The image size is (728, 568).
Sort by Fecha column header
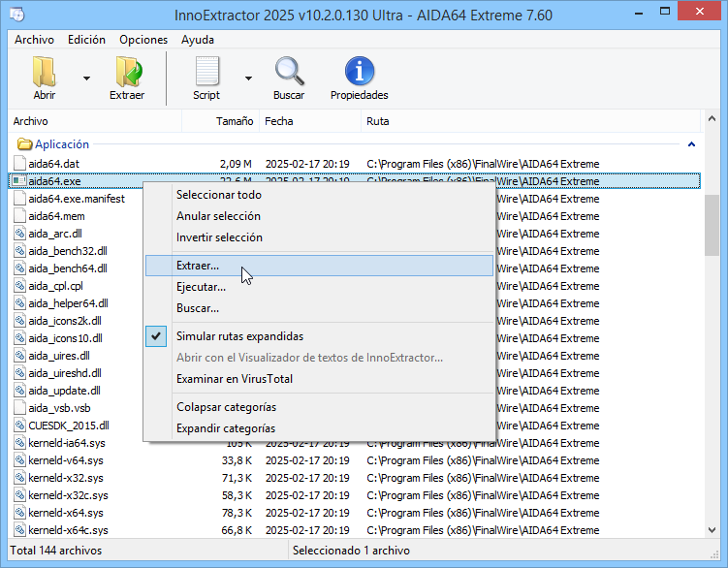pyautogui.click(x=310, y=121)
